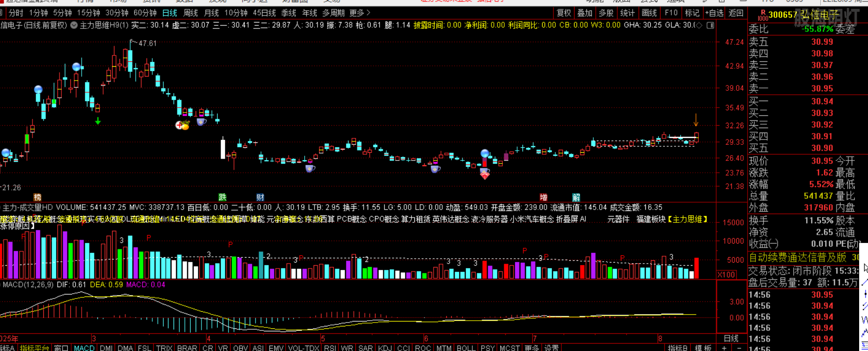Click the +自选 button

tap(714, 13)
